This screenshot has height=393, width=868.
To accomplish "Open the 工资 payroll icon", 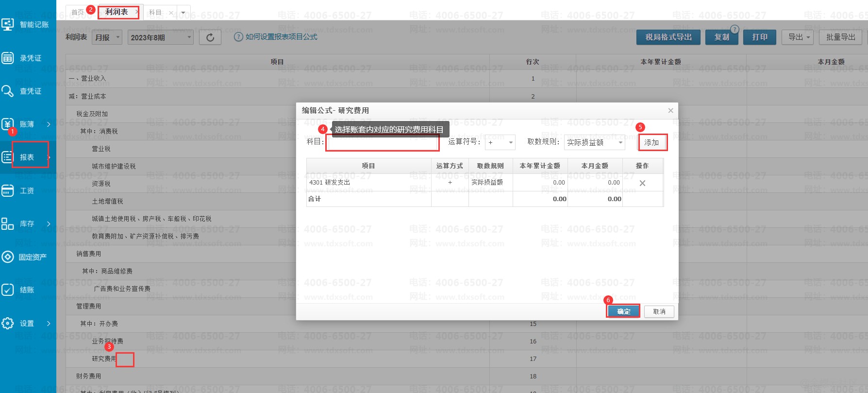I will point(8,190).
